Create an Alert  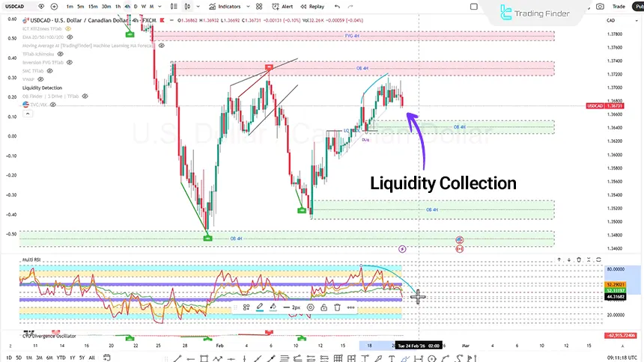(282, 7)
